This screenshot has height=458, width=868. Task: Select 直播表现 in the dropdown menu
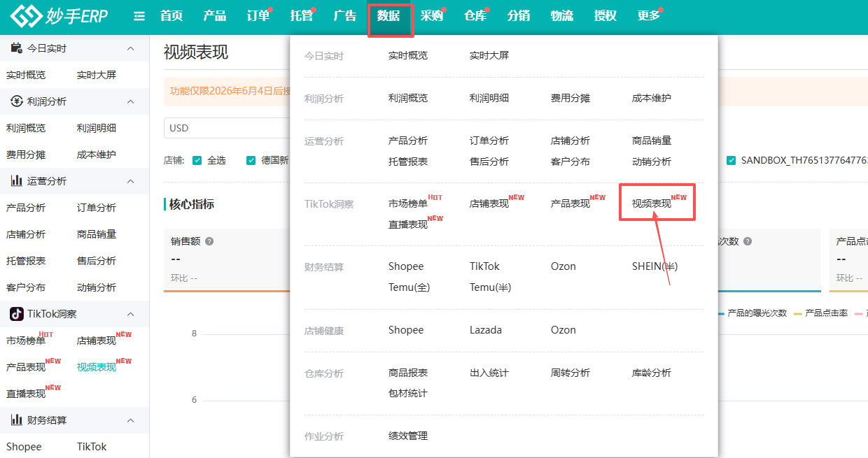point(408,224)
